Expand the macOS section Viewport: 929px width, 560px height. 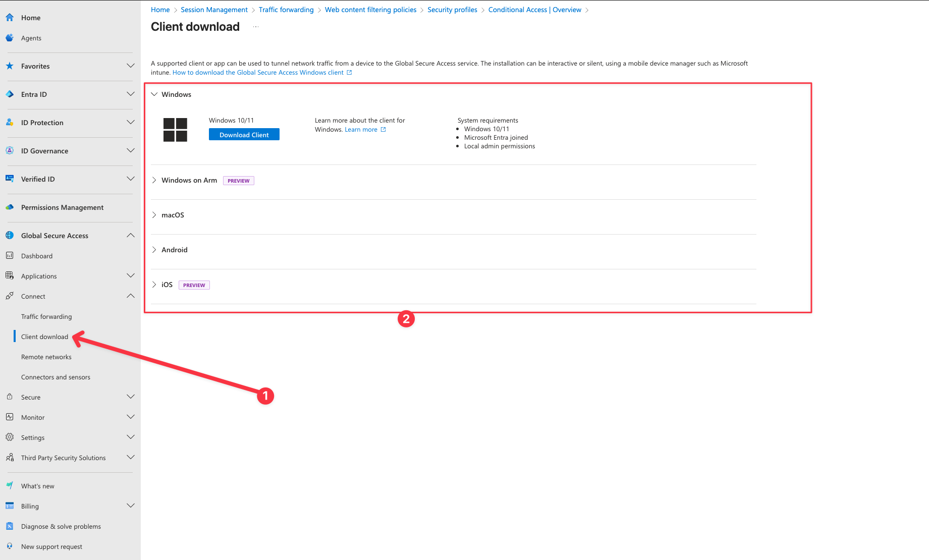[154, 215]
